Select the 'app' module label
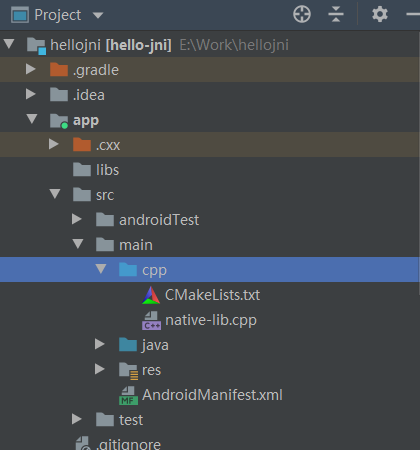420x450 pixels. (86, 121)
